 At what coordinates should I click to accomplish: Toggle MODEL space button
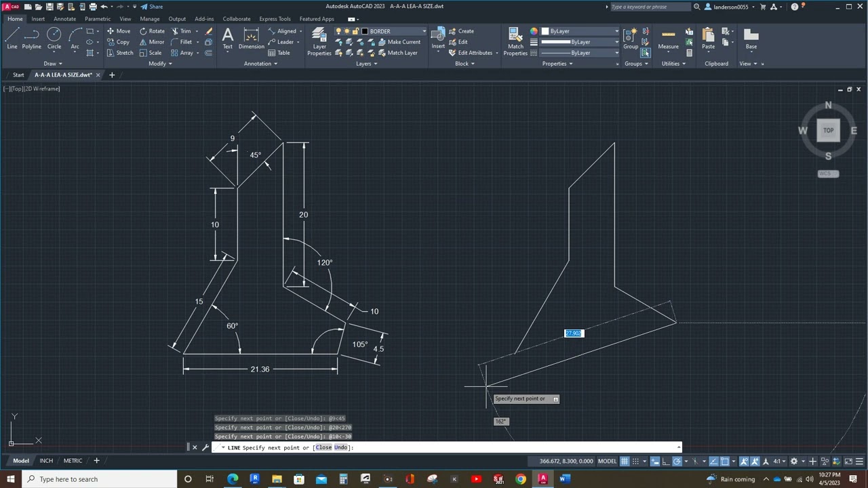pos(607,462)
